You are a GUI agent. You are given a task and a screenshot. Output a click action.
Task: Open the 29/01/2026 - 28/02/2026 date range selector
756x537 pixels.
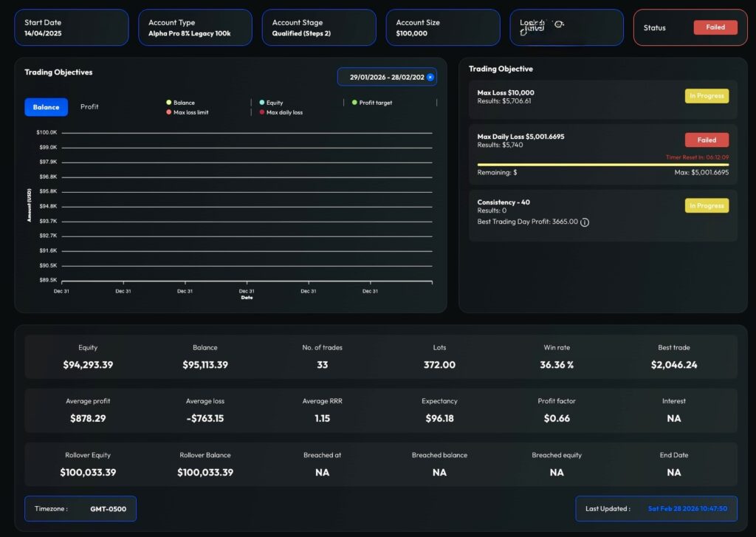[x=384, y=77]
